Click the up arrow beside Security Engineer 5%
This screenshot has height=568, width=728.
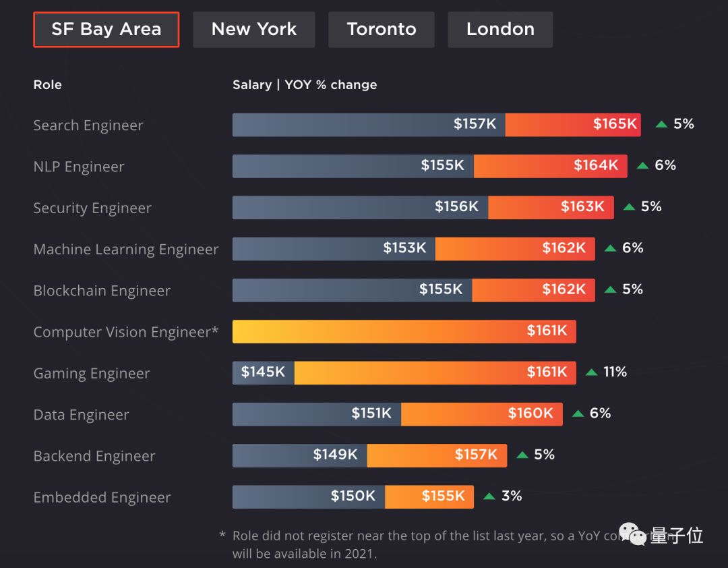tap(629, 207)
